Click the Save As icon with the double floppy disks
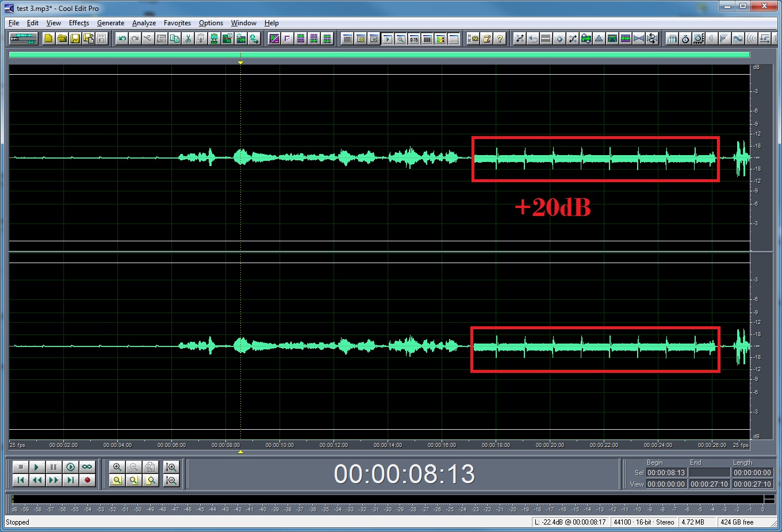Viewport: 782px width, 532px height. point(89,38)
